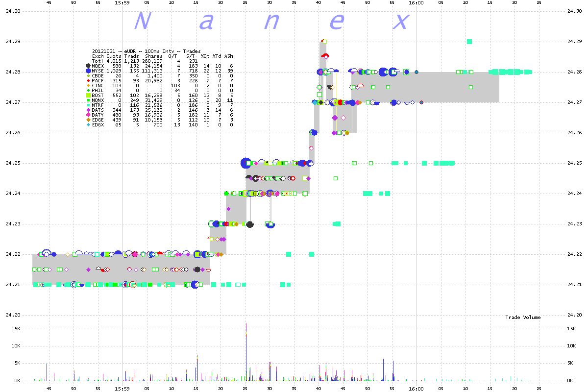Select the '%Sh' column header
The height and width of the screenshot is (392, 588).
229,56
